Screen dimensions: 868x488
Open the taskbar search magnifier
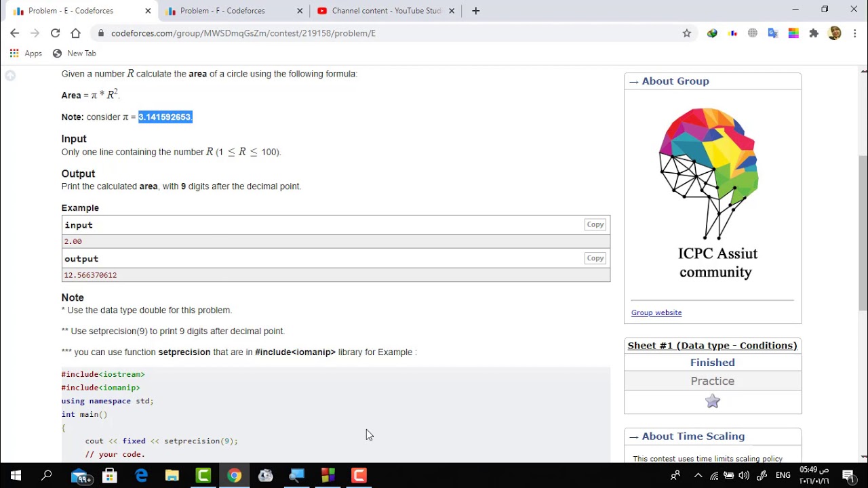tap(47, 476)
